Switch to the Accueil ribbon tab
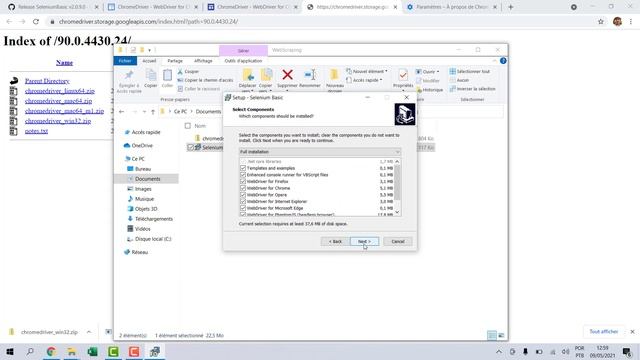The height and width of the screenshot is (360, 640). pyautogui.click(x=149, y=61)
